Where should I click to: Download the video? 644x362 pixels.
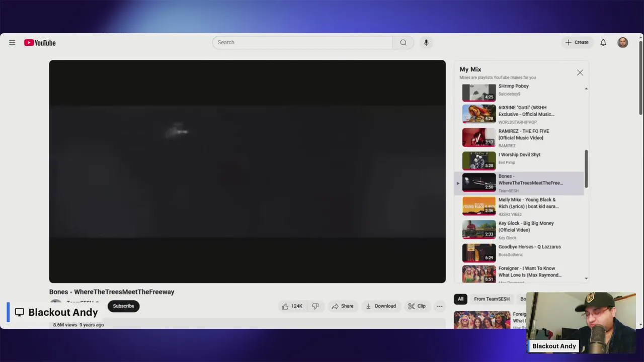381,306
